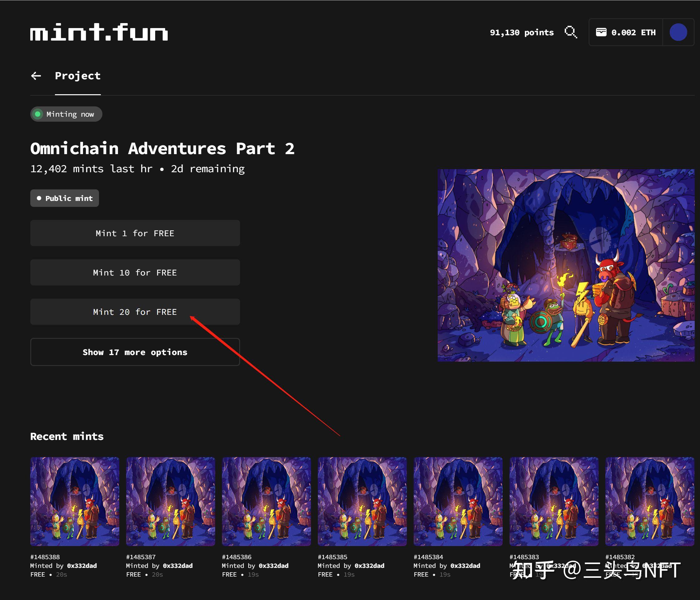Screen dimensions: 700x600
Task: Open recent mint thumbnail #1485386
Action: pos(266,501)
